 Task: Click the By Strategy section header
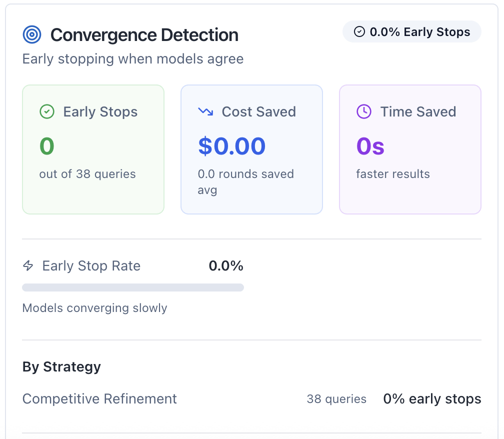61,366
